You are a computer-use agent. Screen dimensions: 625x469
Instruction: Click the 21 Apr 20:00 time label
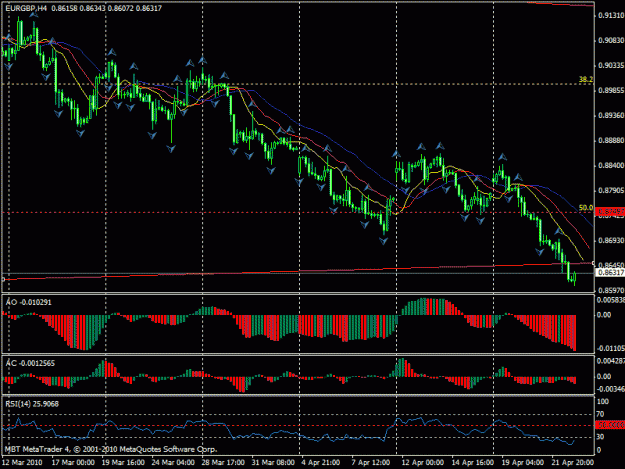click(572, 463)
